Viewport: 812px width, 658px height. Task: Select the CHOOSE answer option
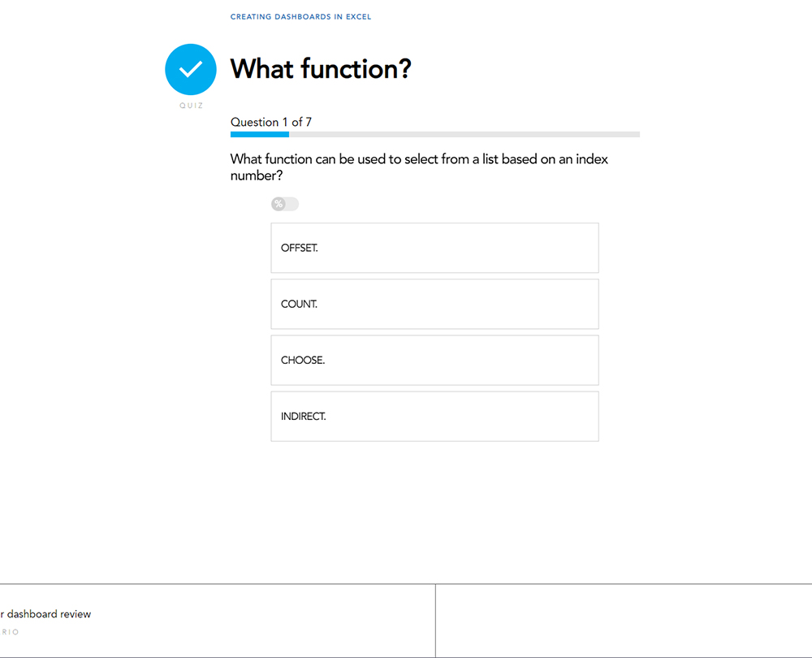(x=434, y=360)
